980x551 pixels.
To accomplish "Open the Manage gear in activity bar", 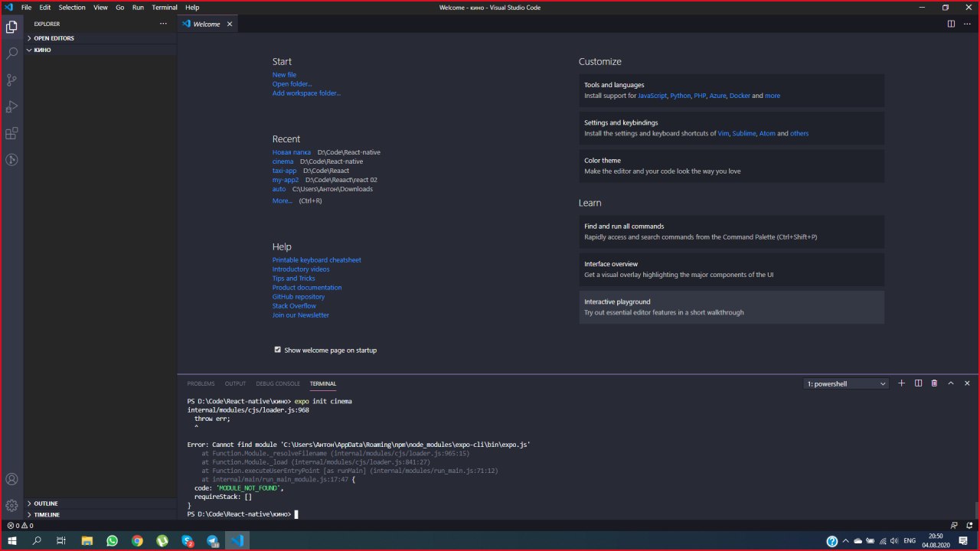I will tap(11, 505).
